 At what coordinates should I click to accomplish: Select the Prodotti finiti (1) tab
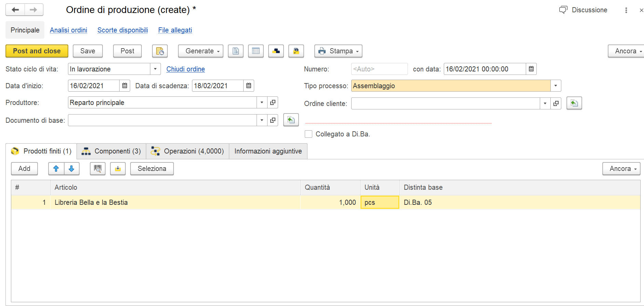pos(41,151)
